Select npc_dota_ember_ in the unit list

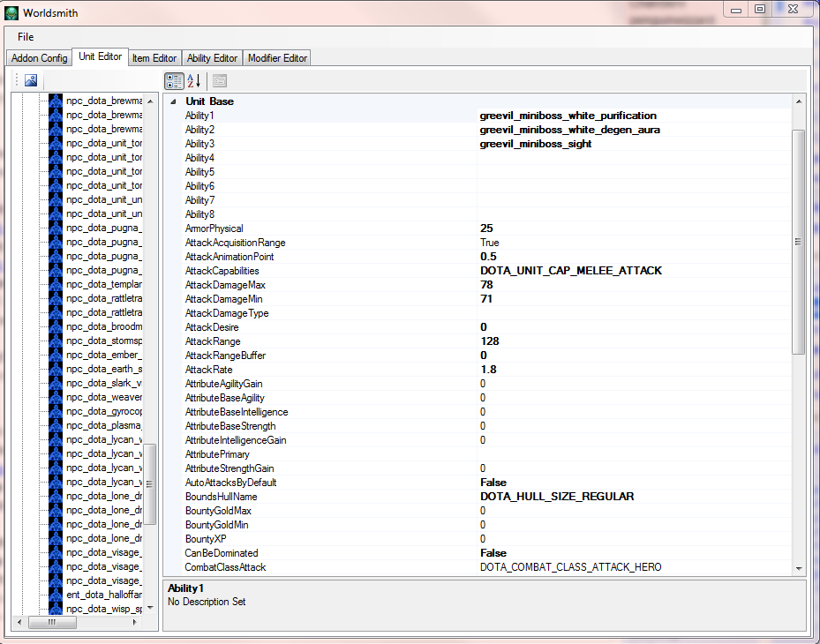pyautogui.click(x=104, y=355)
